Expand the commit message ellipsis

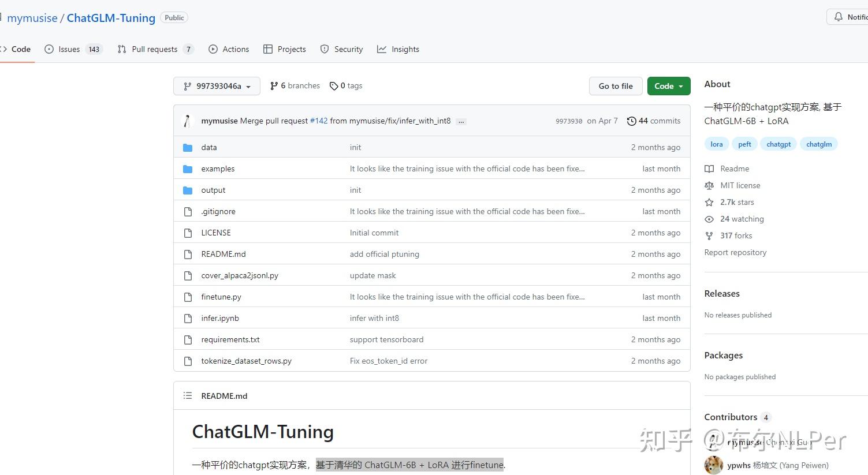point(461,121)
